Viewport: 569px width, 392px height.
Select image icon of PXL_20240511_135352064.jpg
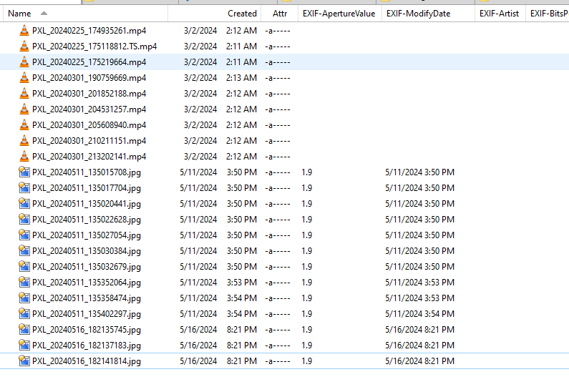[24, 282]
